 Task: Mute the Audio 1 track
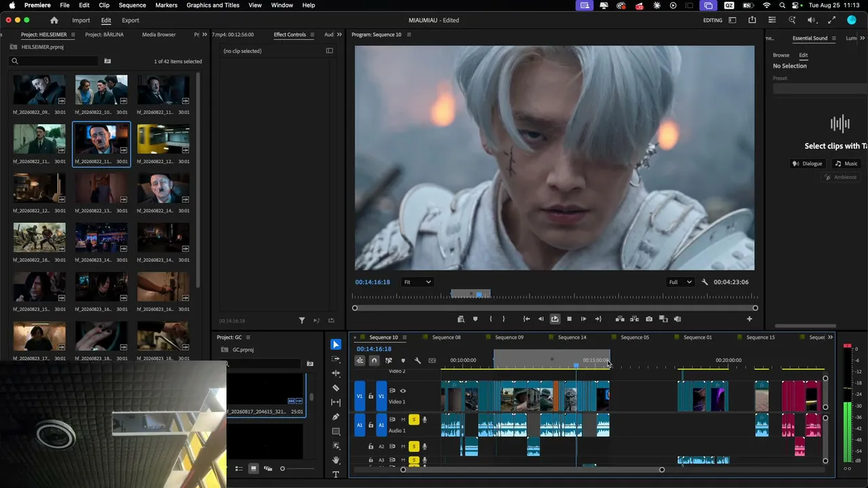tap(403, 420)
